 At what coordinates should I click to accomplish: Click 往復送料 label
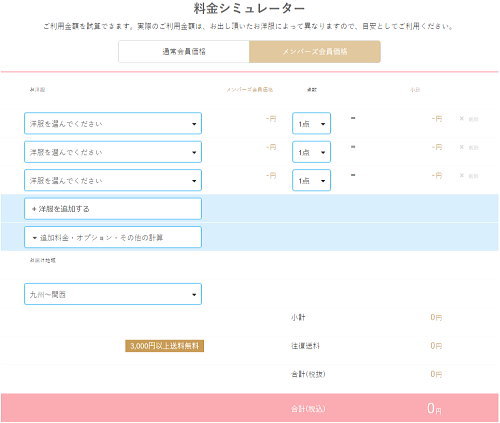[x=305, y=346]
